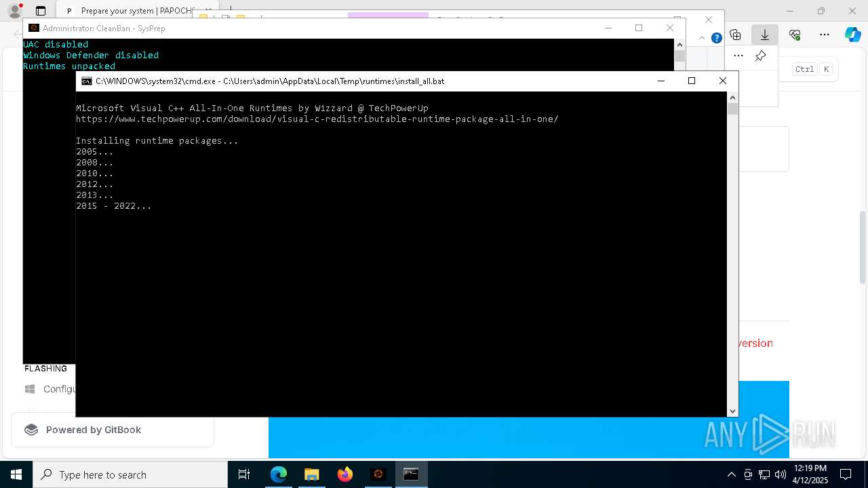Click 'Runtimes unpacked' line in CleanBan window
The width and height of the screenshot is (868, 488).
69,66
